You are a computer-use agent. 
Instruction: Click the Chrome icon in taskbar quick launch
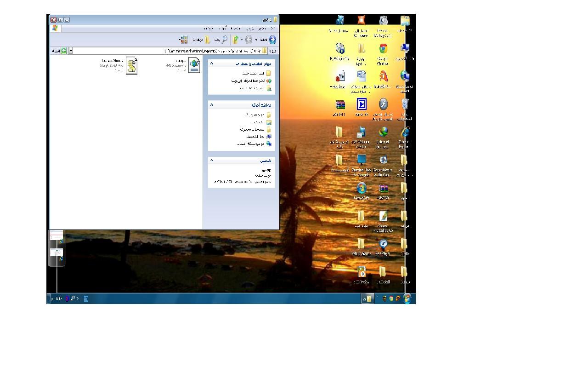click(391, 298)
